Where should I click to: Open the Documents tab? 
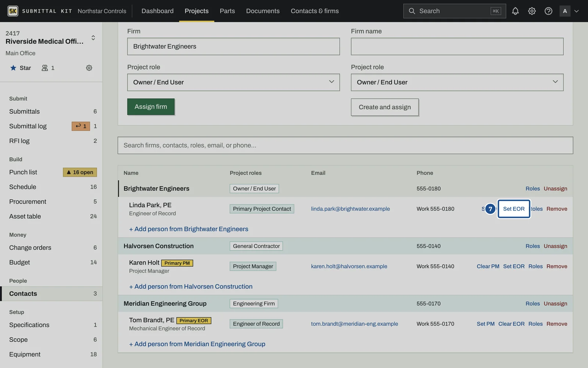tap(263, 11)
